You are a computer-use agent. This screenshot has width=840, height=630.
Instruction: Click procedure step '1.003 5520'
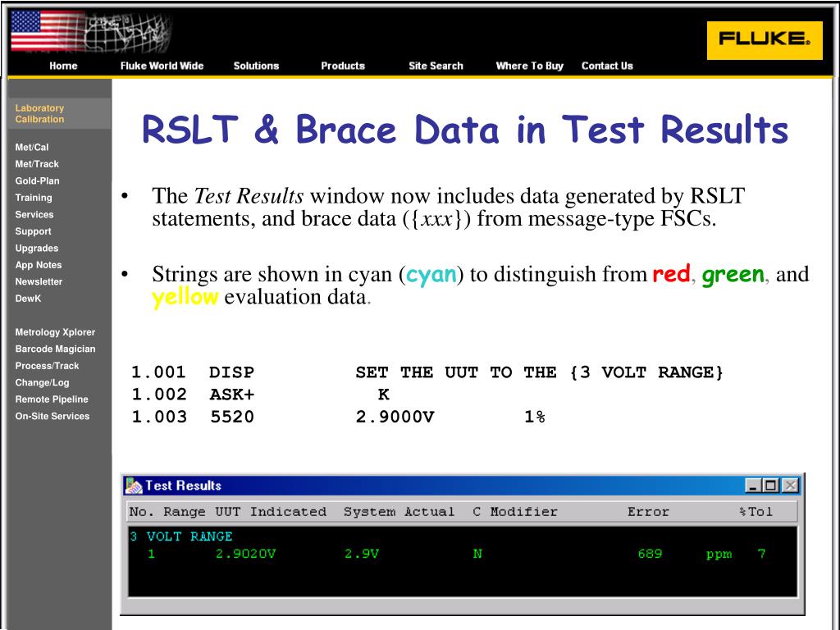click(x=193, y=417)
